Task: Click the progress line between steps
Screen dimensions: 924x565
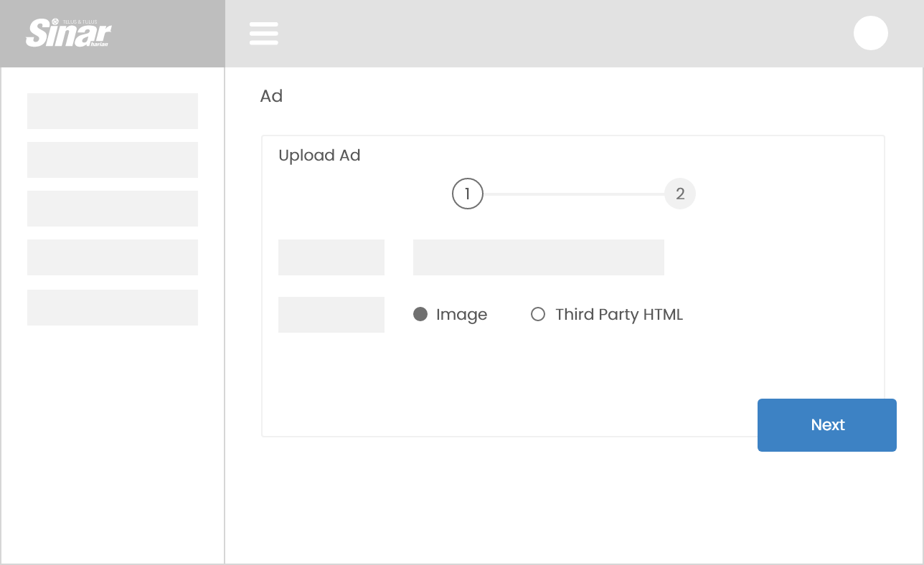Action: click(x=574, y=194)
